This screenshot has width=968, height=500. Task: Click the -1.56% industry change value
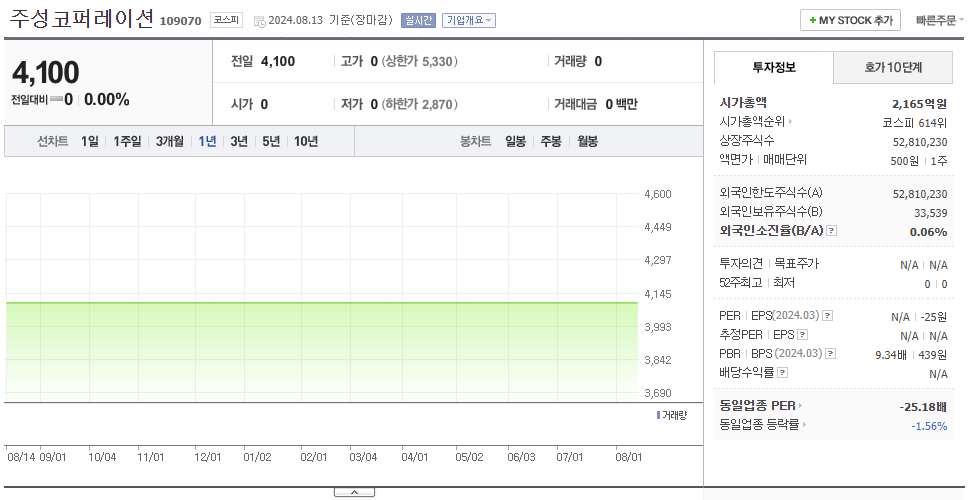coord(929,426)
